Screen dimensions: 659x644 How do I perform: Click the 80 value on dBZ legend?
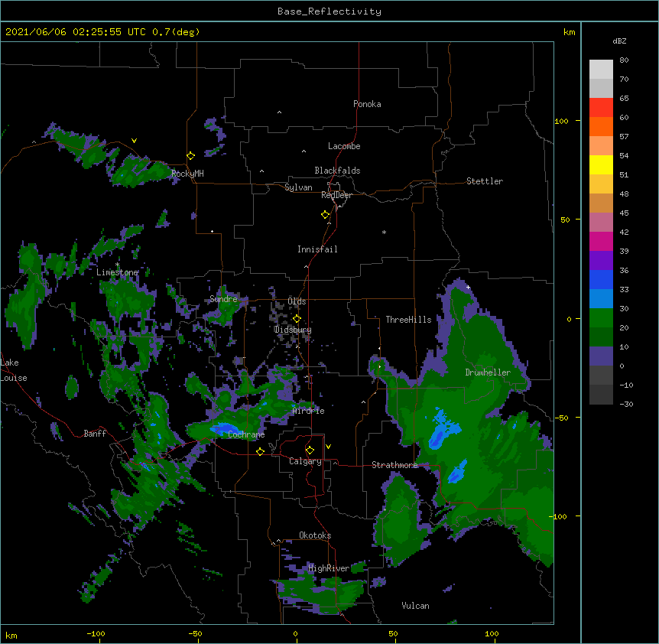coord(624,60)
